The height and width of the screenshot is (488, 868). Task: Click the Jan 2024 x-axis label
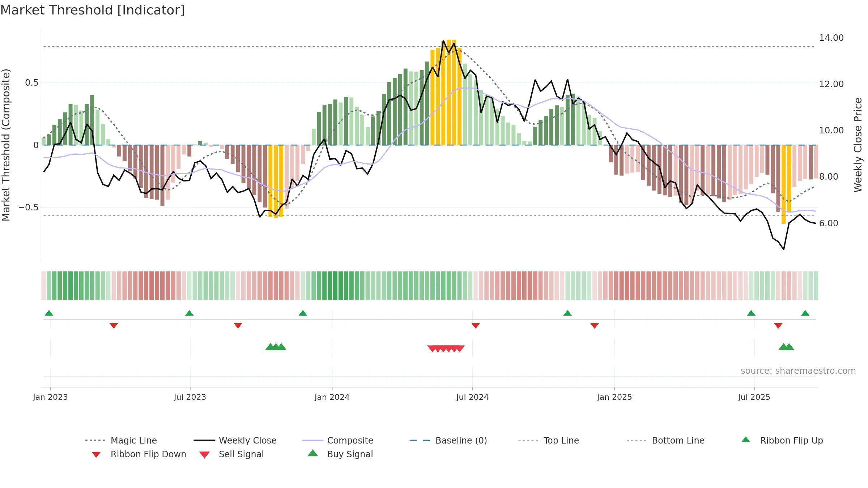332,397
